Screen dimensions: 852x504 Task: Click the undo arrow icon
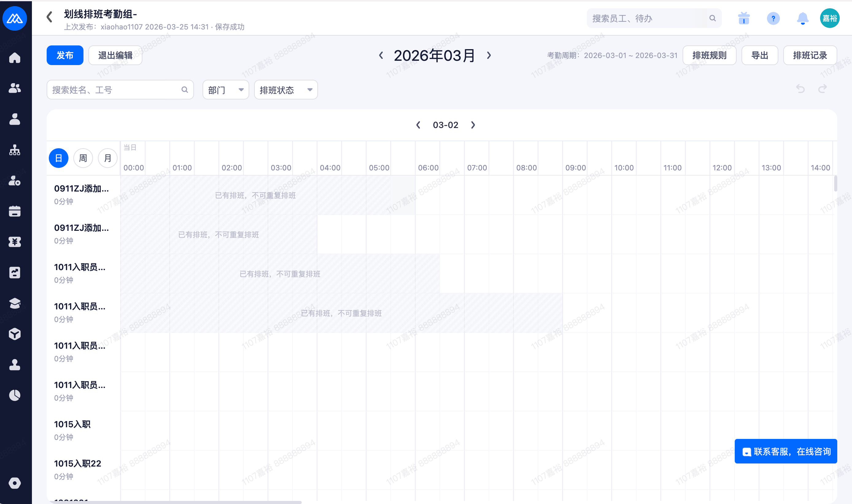pos(800,89)
